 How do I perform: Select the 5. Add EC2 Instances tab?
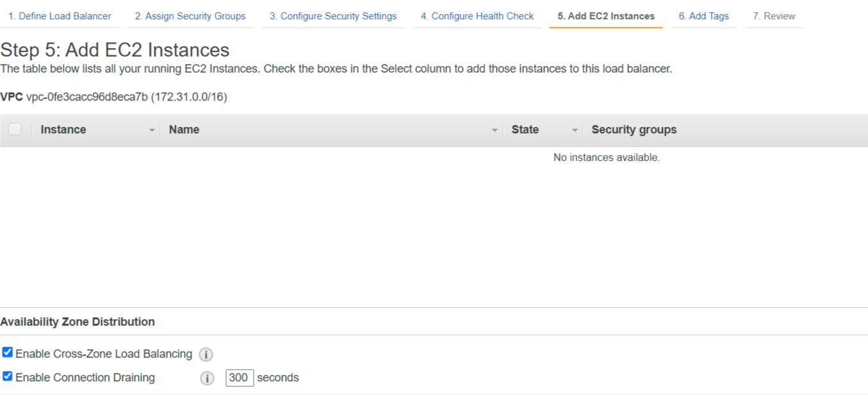click(606, 16)
